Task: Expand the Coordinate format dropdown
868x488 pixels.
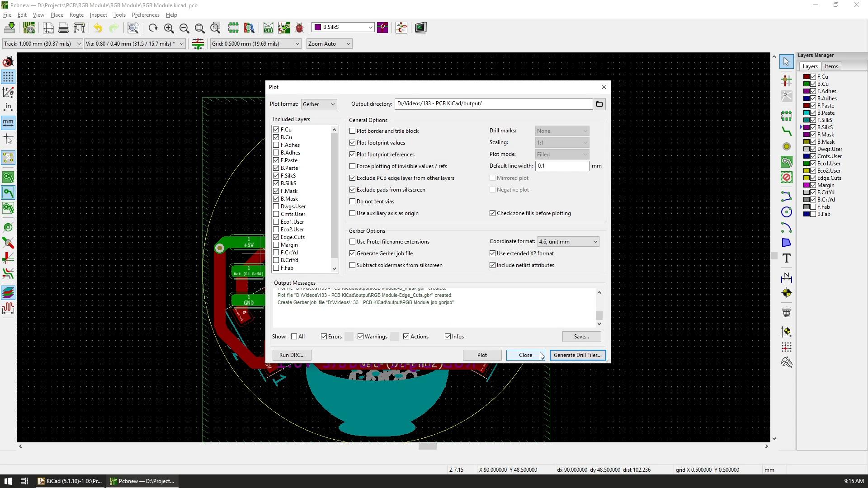Action: point(568,242)
